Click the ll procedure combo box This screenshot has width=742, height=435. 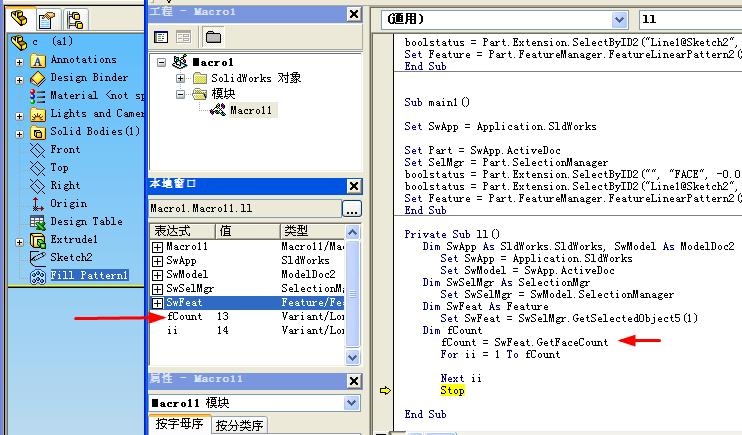click(x=691, y=19)
